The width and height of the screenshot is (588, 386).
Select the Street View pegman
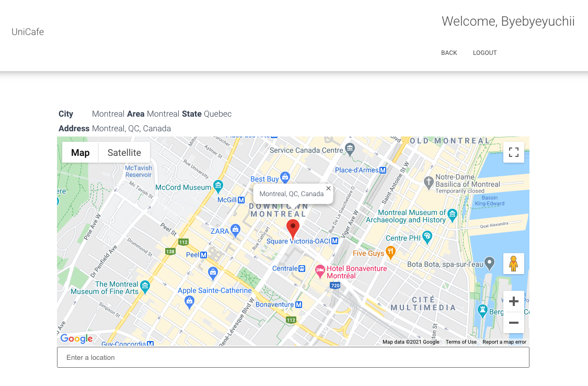pyautogui.click(x=514, y=264)
